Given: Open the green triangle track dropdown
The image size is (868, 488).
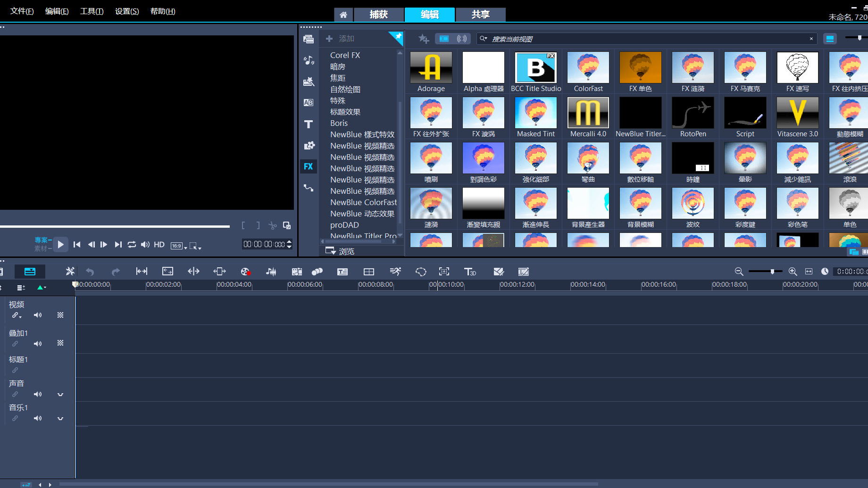Looking at the screenshot, I should (42, 288).
